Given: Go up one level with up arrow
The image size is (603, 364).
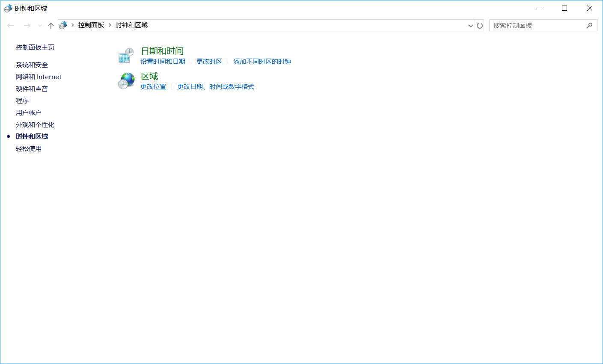Looking at the screenshot, I should pyautogui.click(x=51, y=26).
